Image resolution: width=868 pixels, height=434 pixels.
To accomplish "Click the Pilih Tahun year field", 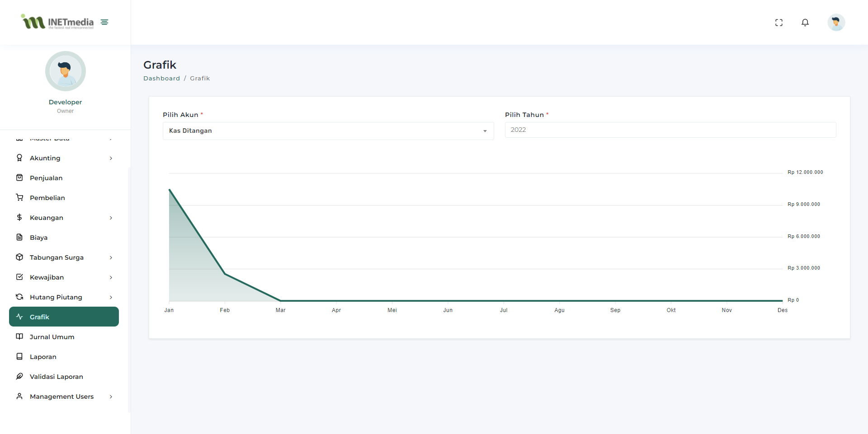I will [670, 130].
